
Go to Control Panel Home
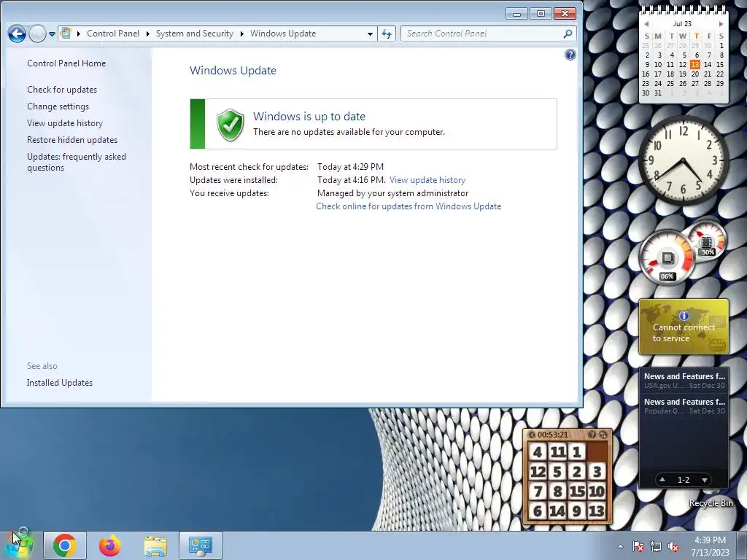(66, 63)
